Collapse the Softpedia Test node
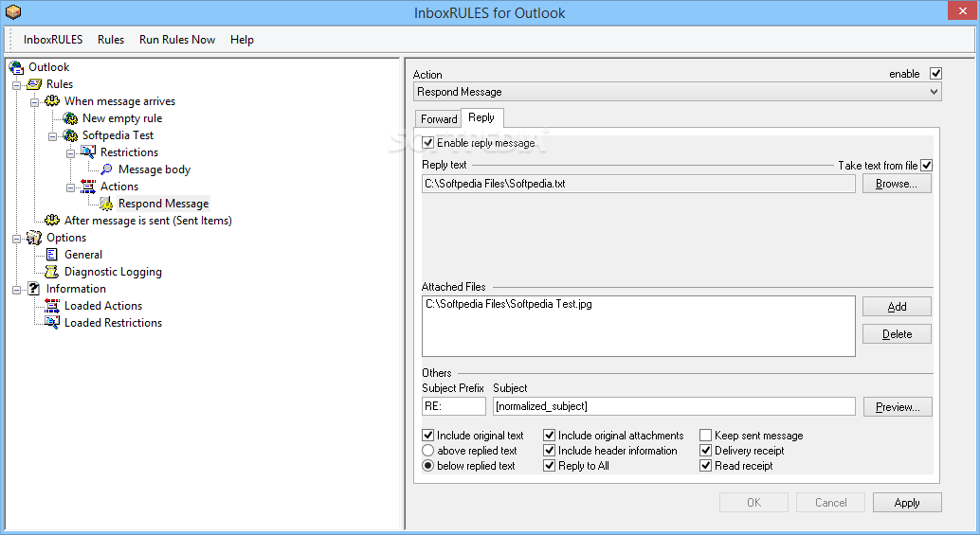This screenshot has height=535, width=980. (52, 136)
